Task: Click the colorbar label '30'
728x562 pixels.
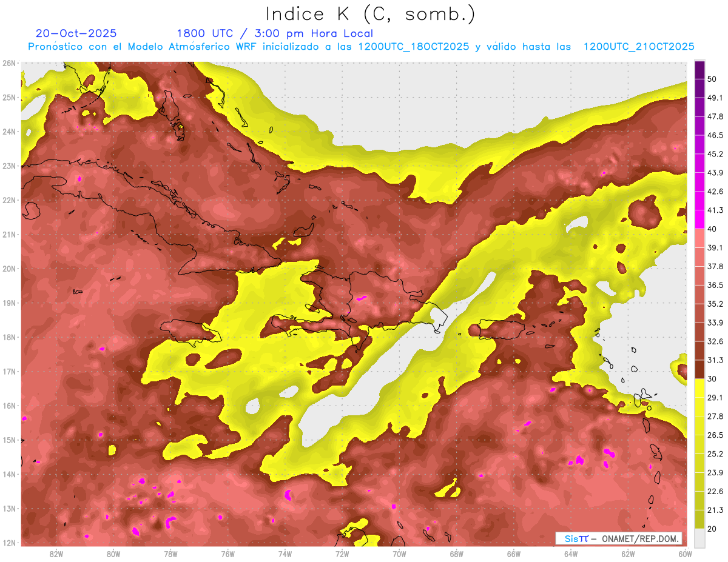Action: (712, 379)
